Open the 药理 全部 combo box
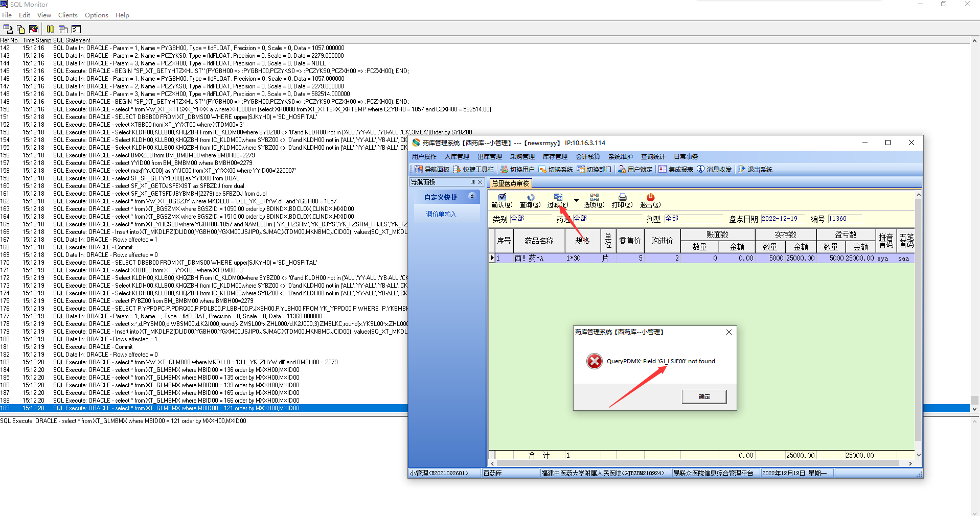 [x=607, y=219]
